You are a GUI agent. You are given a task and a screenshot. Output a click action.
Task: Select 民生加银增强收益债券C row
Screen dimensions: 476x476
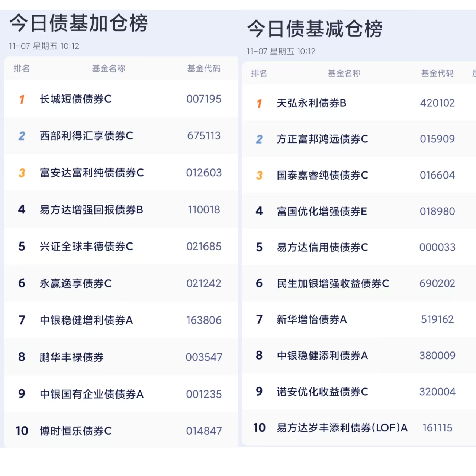(x=359, y=283)
